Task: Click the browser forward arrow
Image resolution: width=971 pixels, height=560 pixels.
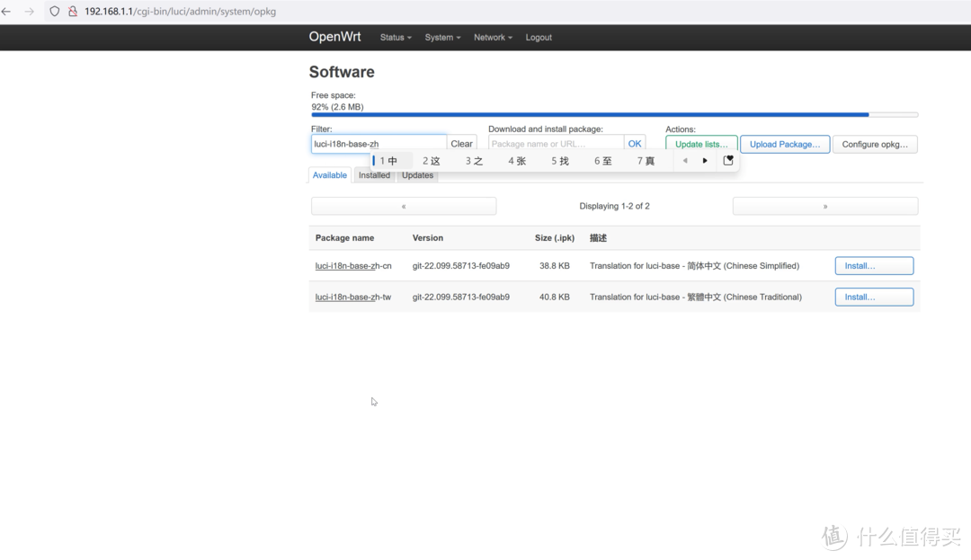Action: click(29, 12)
